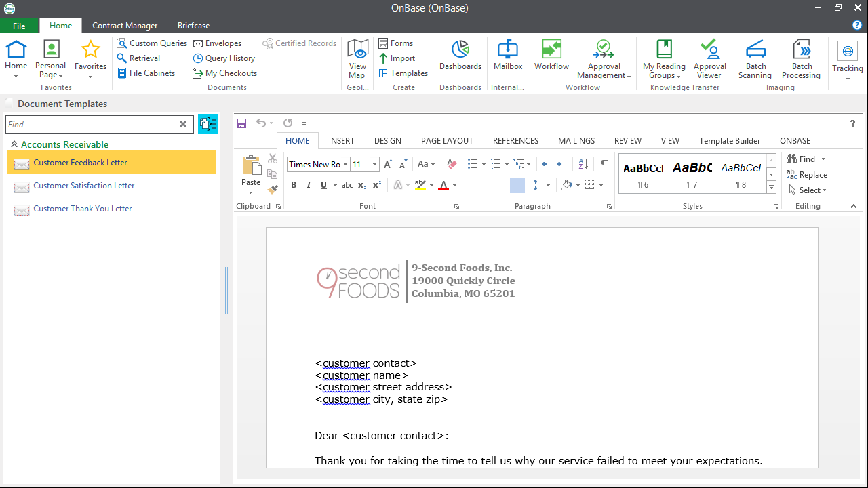Viewport: 868px width, 488px height.
Task: View Query History
Action: point(224,58)
